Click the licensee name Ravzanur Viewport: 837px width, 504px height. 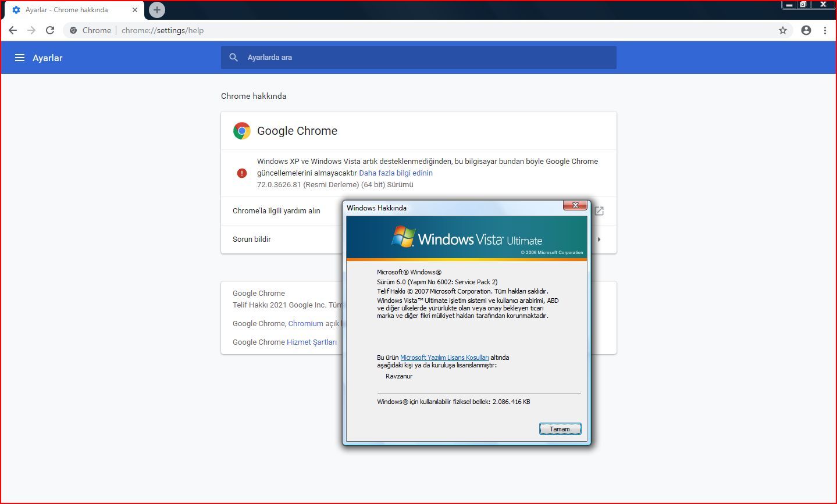399,376
